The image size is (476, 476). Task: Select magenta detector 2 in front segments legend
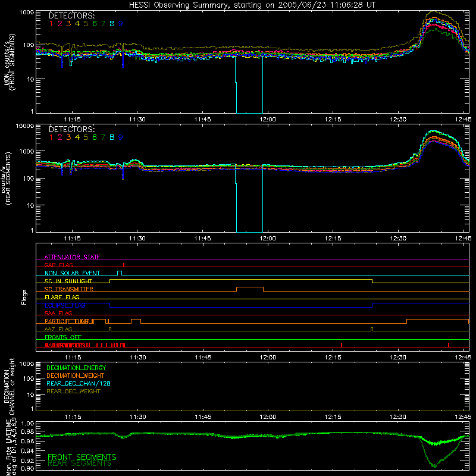60,24
